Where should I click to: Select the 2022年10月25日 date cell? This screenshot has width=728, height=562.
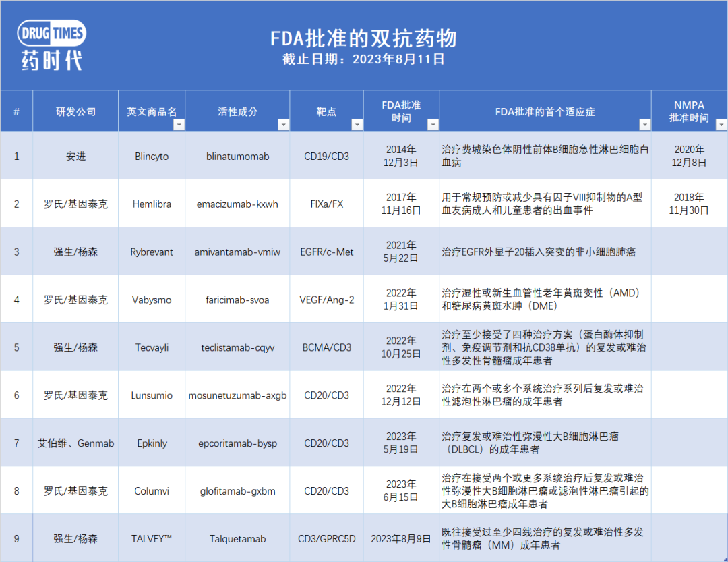point(401,347)
